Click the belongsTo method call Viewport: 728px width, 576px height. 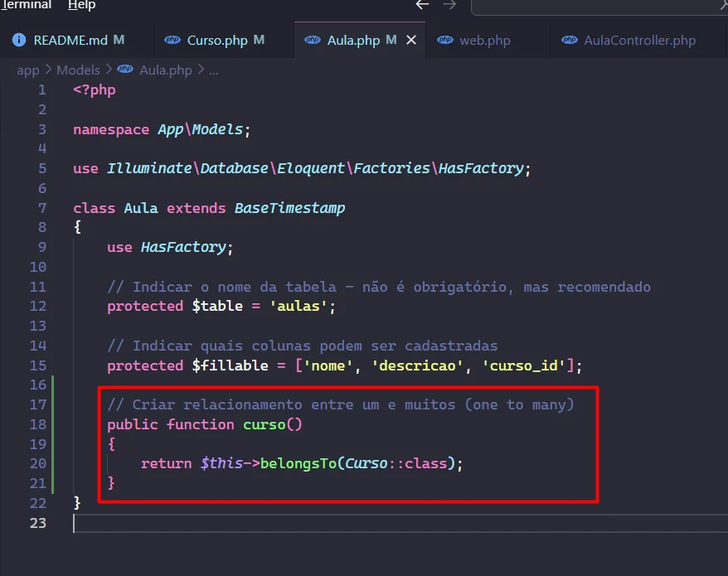click(x=298, y=464)
